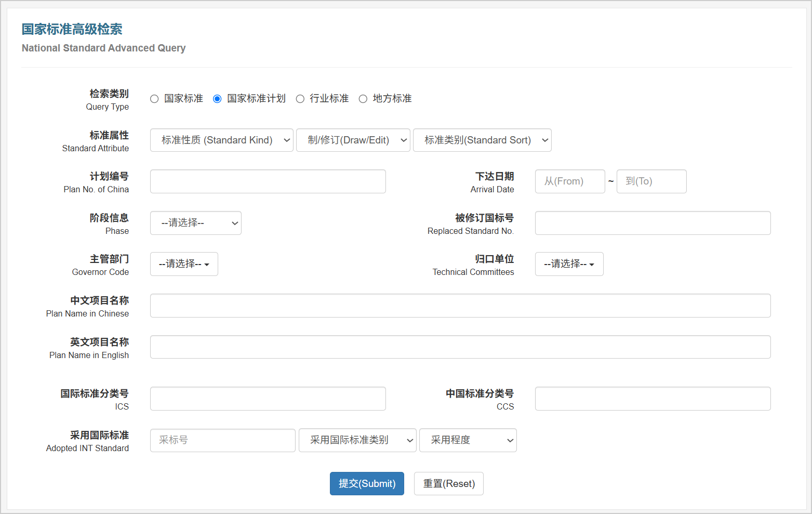Click the 重置(Reset) button
This screenshot has width=812, height=514.
(x=448, y=483)
